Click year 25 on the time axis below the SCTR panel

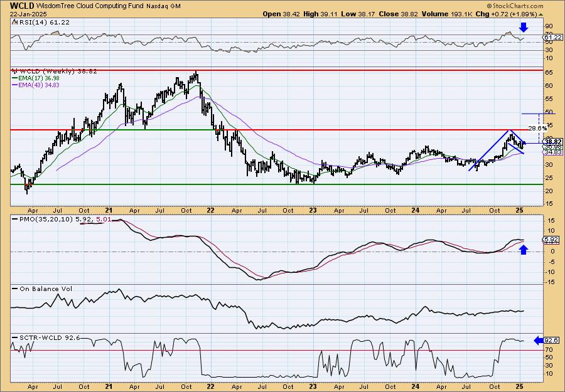coord(519,386)
